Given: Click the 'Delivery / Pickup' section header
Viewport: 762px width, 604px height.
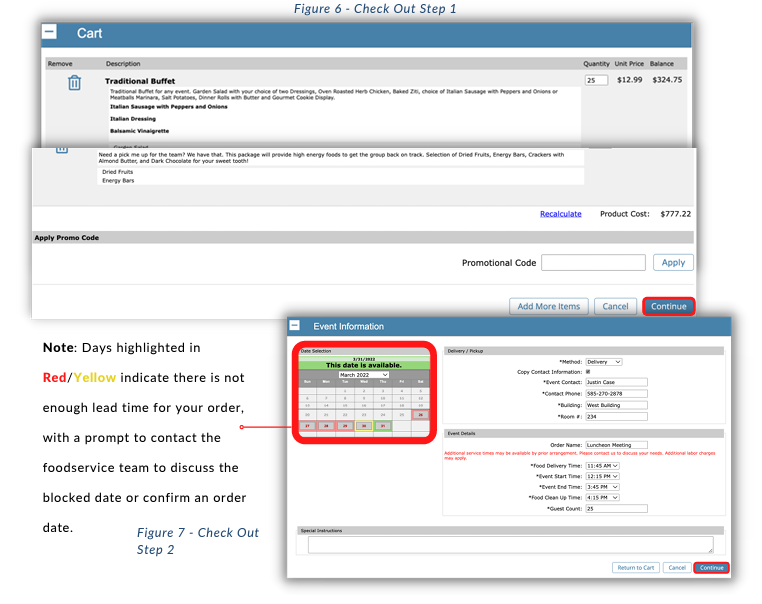Looking at the screenshot, I should coord(465,351).
